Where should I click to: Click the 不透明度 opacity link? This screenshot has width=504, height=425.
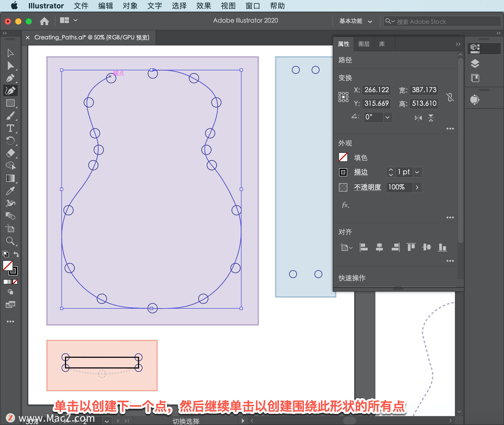pyautogui.click(x=367, y=187)
